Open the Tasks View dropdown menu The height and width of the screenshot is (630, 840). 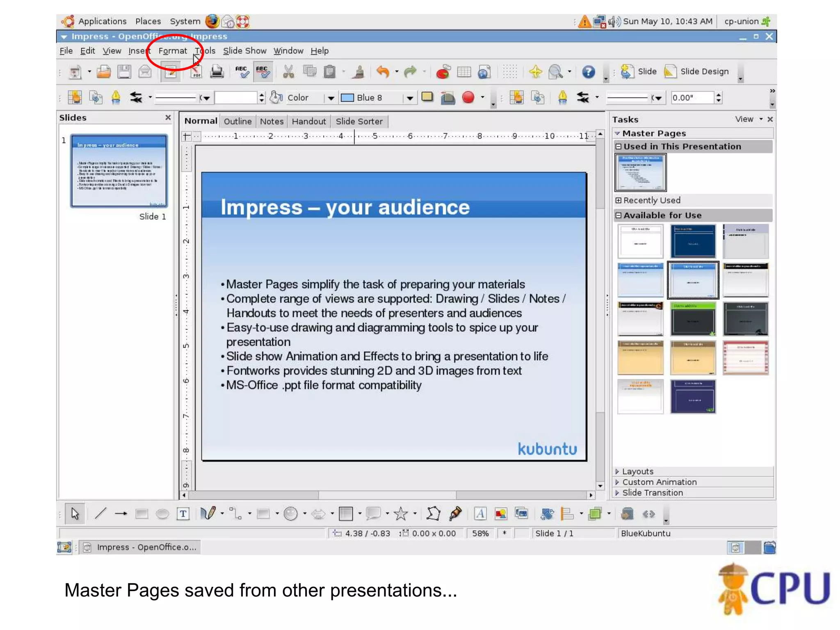[x=749, y=119]
